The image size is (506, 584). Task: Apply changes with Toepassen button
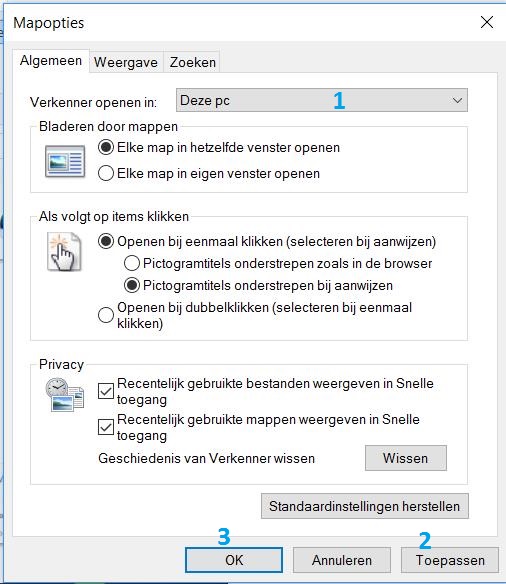[x=450, y=560]
